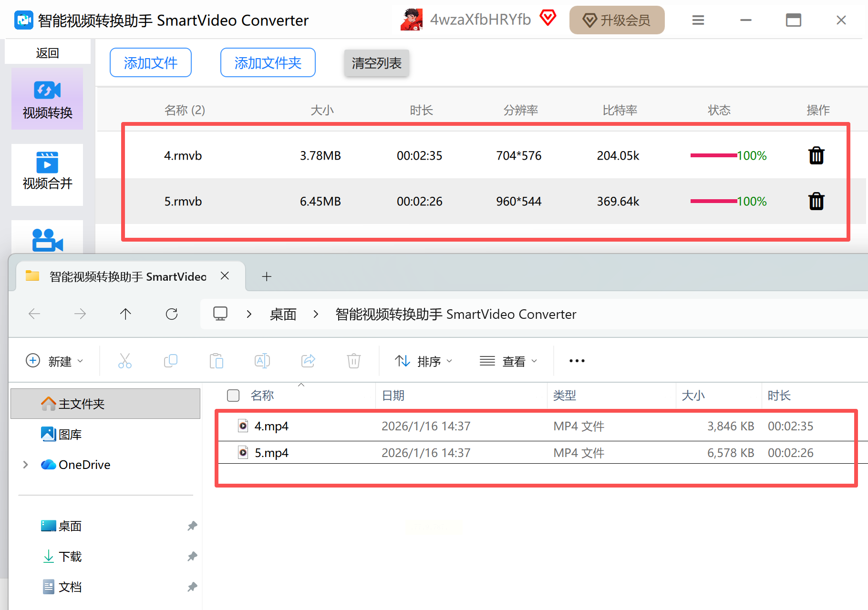Delete the selected item in Explorer toolbar
Image resolution: width=868 pixels, height=610 pixels.
pos(354,361)
